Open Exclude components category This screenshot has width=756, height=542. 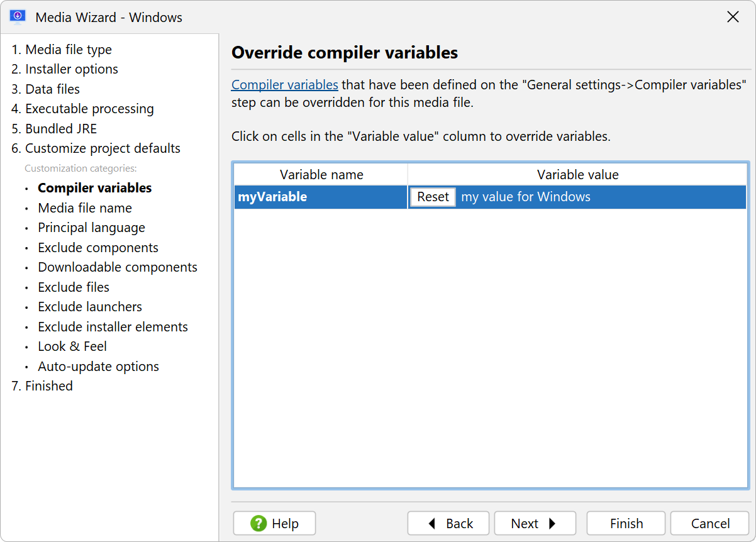(98, 248)
